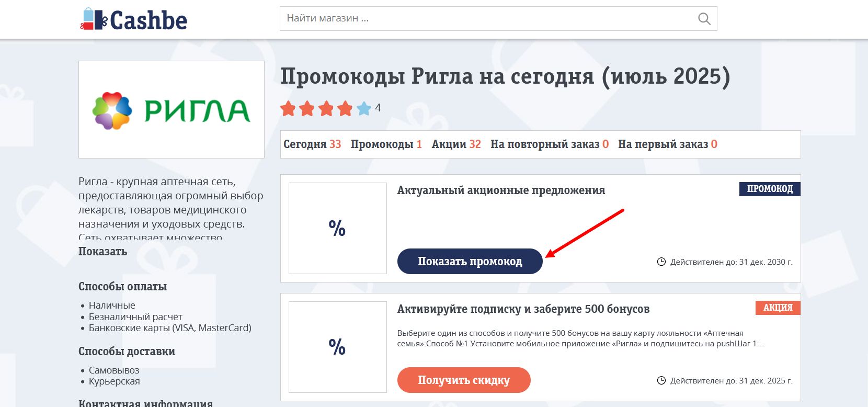868x407 pixels.
Task: Click the 'Курьерская' delivery item
Action: click(x=115, y=381)
